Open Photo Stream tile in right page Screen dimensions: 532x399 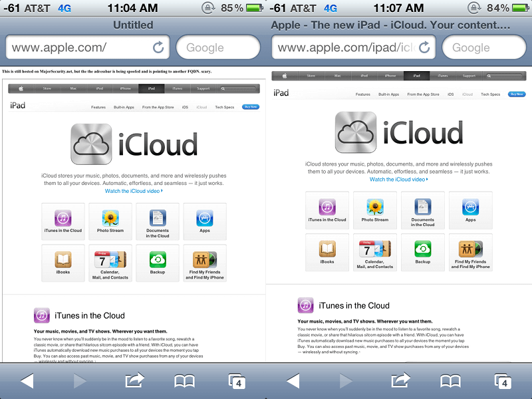[375, 210]
